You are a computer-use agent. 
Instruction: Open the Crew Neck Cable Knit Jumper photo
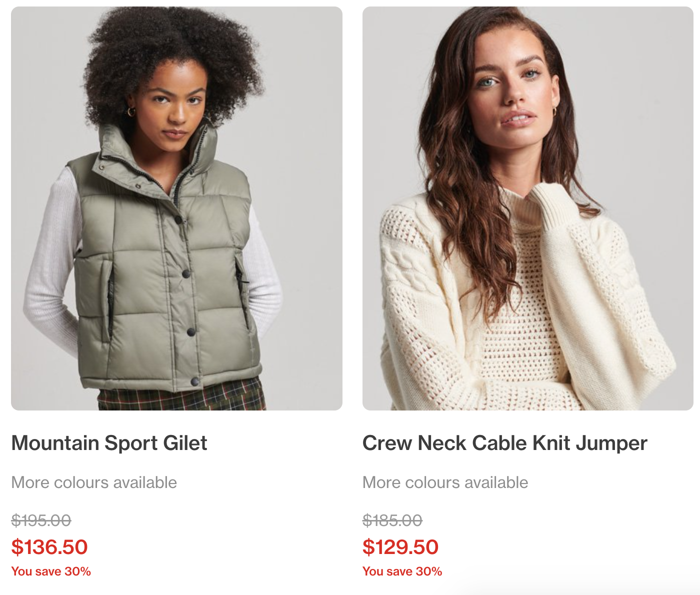tap(528, 208)
